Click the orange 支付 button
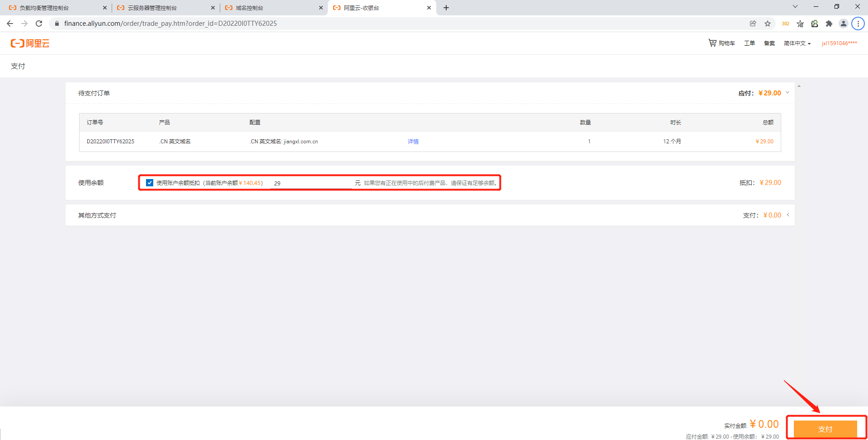The width and height of the screenshot is (868, 440). click(826, 429)
